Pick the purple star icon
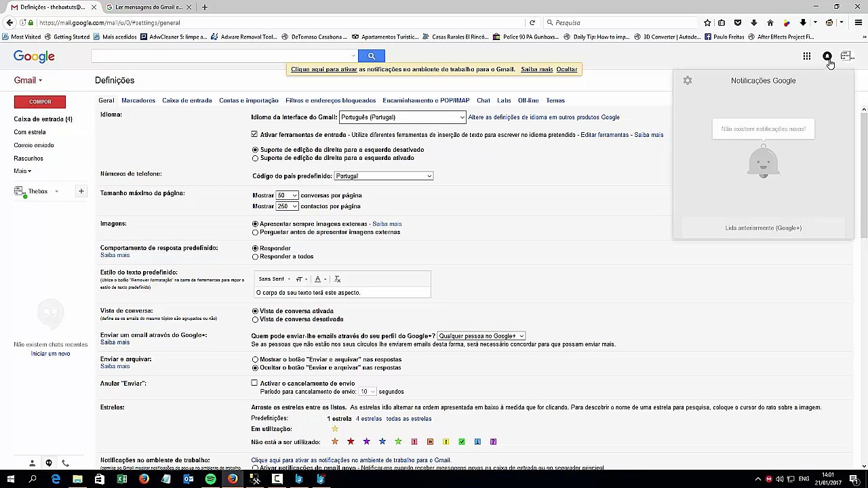Viewport: 868px width, 488px height. click(x=366, y=442)
